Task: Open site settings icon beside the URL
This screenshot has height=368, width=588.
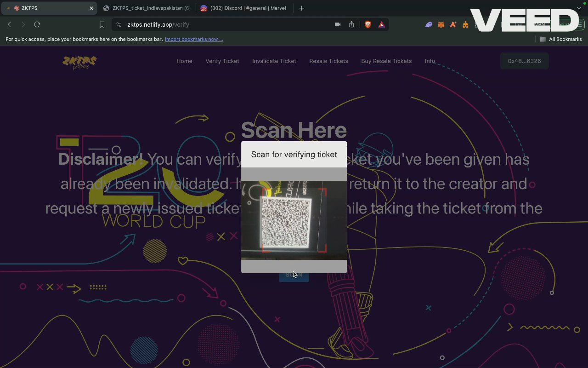Action: [x=119, y=24]
